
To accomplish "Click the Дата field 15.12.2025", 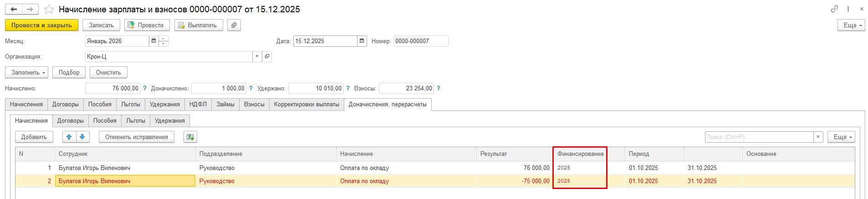I will (325, 41).
